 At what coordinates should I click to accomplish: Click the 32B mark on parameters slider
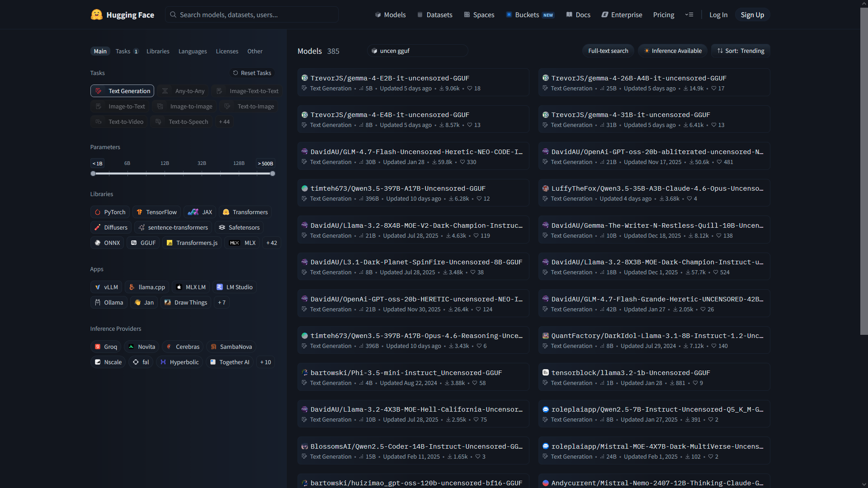[x=202, y=163]
